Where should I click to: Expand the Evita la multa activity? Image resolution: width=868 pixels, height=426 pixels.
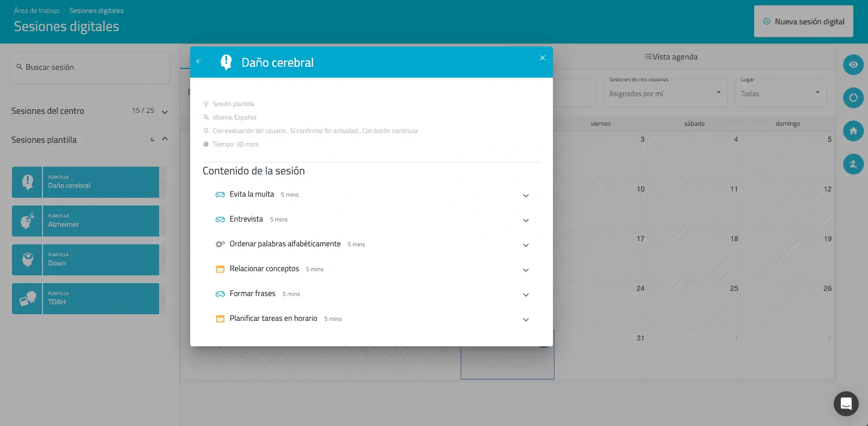[x=525, y=196]
